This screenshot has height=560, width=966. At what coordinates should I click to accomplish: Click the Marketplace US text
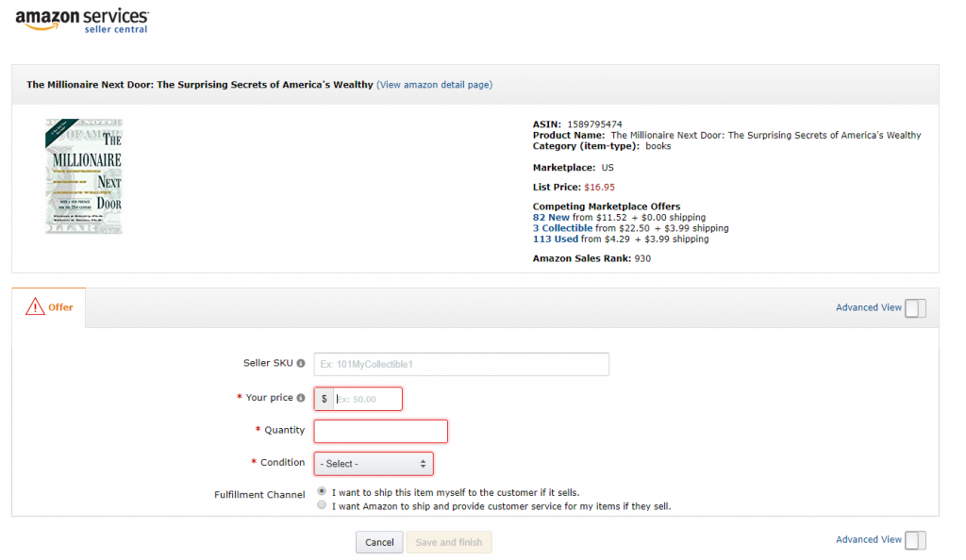[x=573, y=168]
